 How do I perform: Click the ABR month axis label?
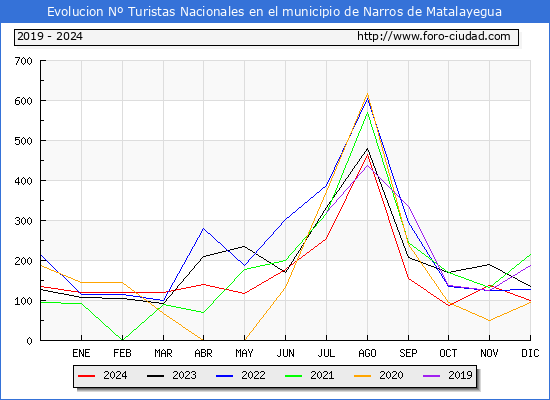[x=203, y=353]
